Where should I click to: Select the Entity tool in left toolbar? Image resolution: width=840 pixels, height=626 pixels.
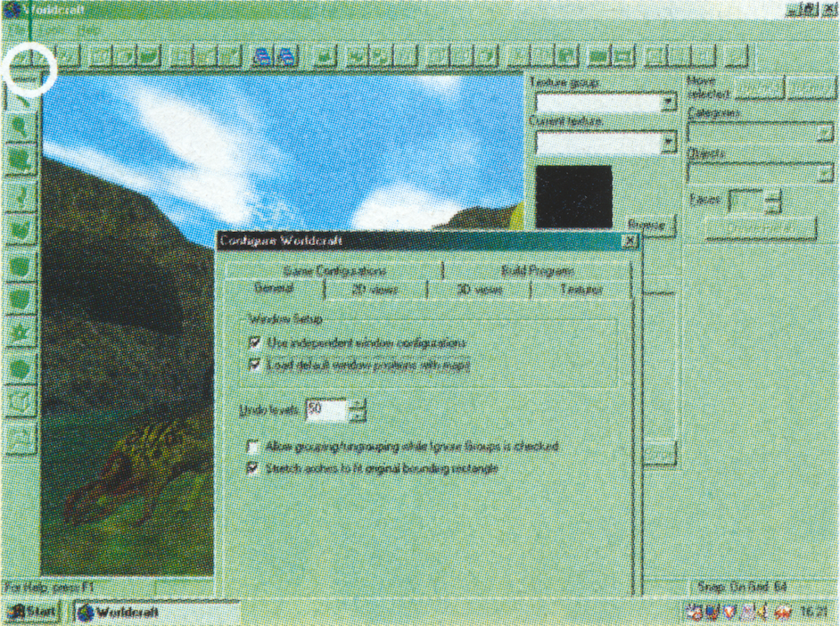[x=21, y=196]
